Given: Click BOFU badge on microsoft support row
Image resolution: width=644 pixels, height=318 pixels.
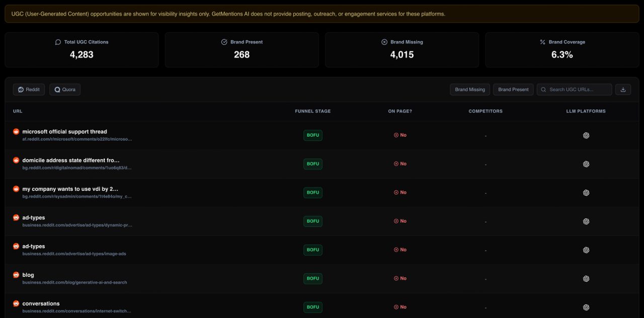Looking at the screenshot, I should 313,135.
